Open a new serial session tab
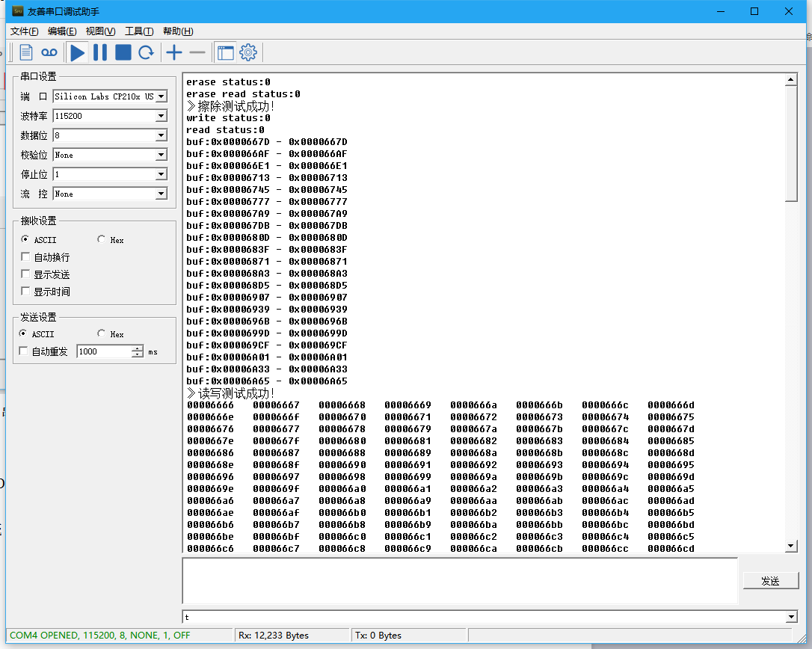Image resolution: width=812 pixels, height=649 pixels. pos(25,52)
